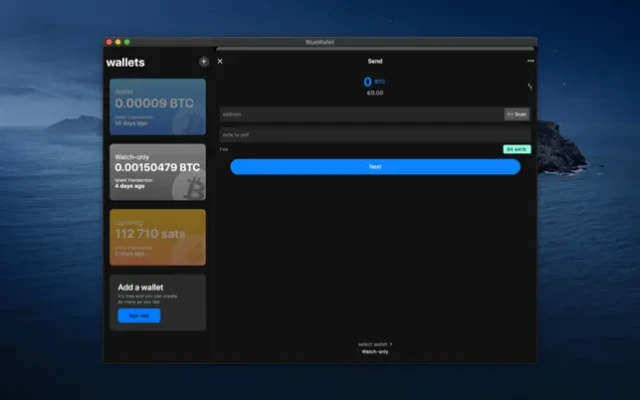The image size is (640, 400).
Task: Click the Add now button
Action: click(x=139, y=316)
